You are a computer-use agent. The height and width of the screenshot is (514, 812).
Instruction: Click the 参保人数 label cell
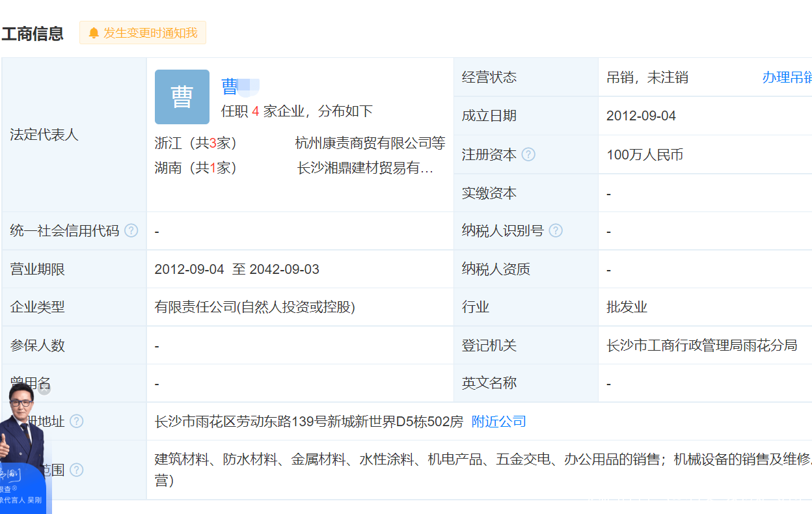coord(74,345)
